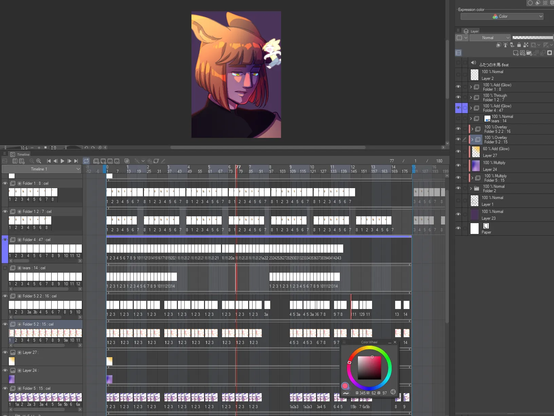Image resolution: width=554 pixels, height=416 pixels.
Task: Open the Expression color dropdown
Action: pos(502,17)
